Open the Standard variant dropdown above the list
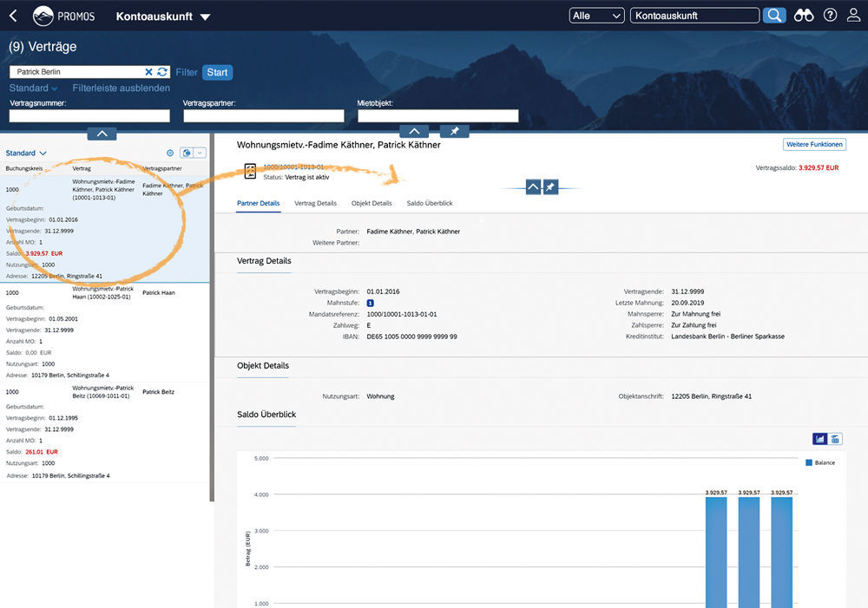This screenshot has height=608, width=868. (x=26, y=153)
